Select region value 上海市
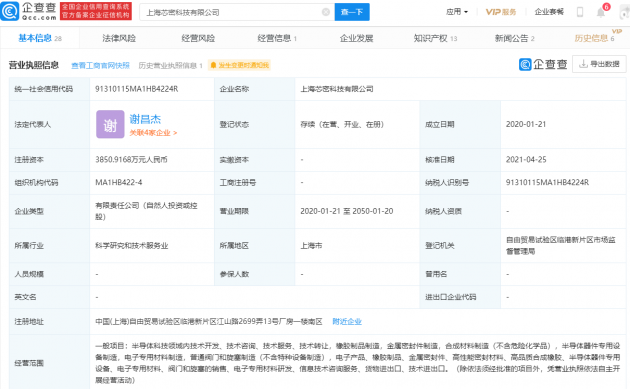This screenshot has width=630, height=389. click(x=311, y=246)
